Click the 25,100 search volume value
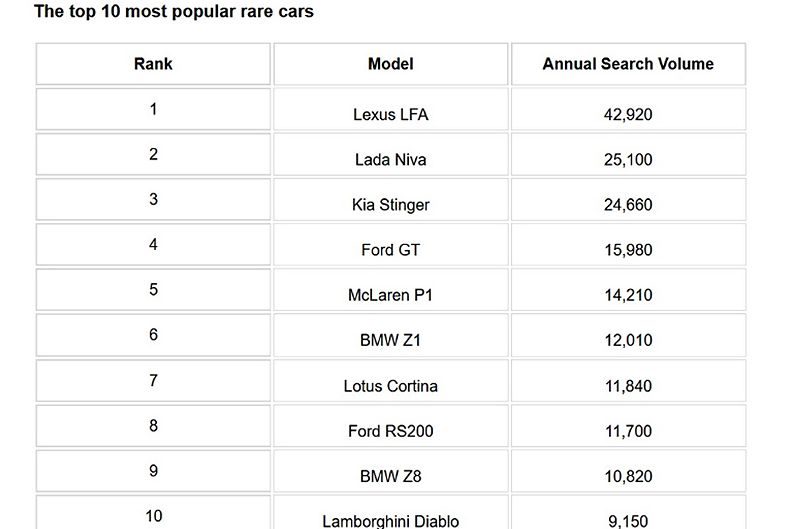794x529 pixels. coord(628,159)
